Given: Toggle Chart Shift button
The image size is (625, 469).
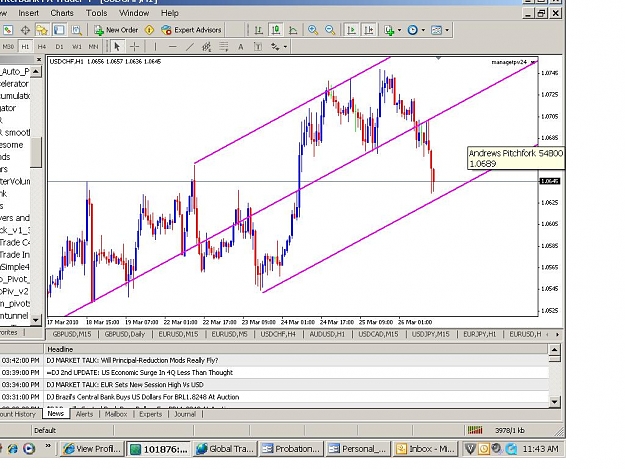Looking at the screenshot, I should click(369, 30).
